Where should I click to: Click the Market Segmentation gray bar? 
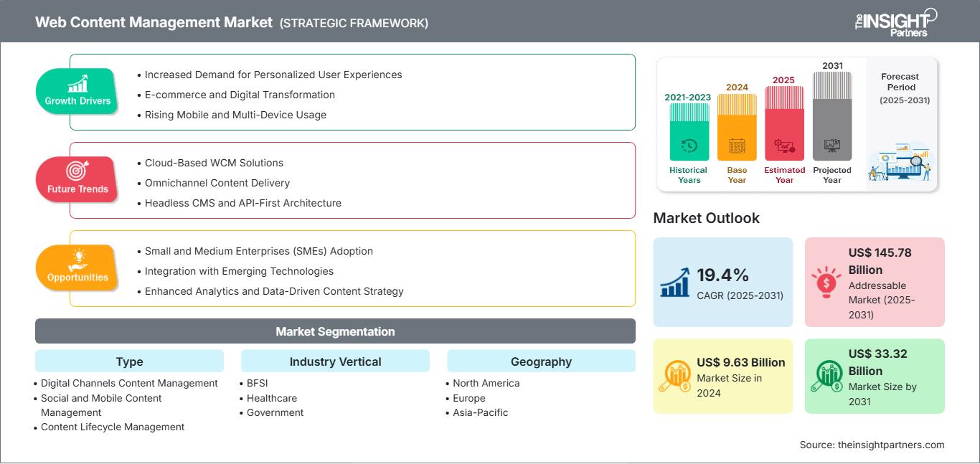click(335, 331)
